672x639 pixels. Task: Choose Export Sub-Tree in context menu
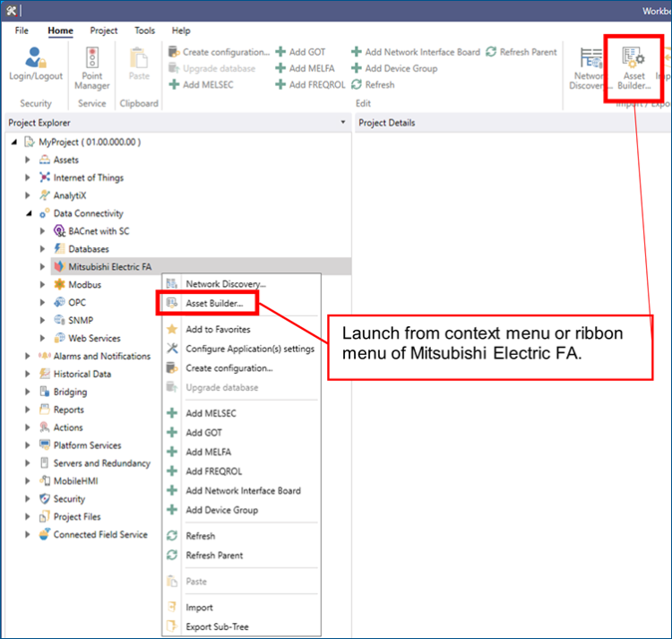pyautogui.click(x=242, y=626)
